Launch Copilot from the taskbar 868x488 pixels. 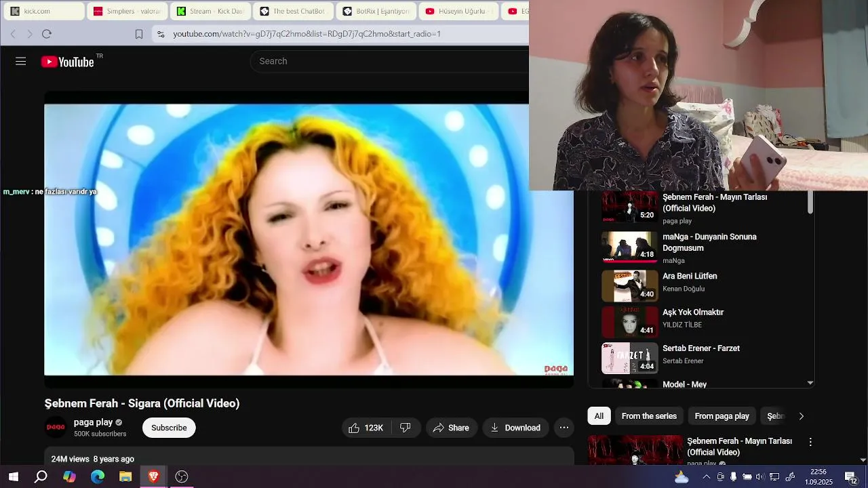(x=69, y=476)
